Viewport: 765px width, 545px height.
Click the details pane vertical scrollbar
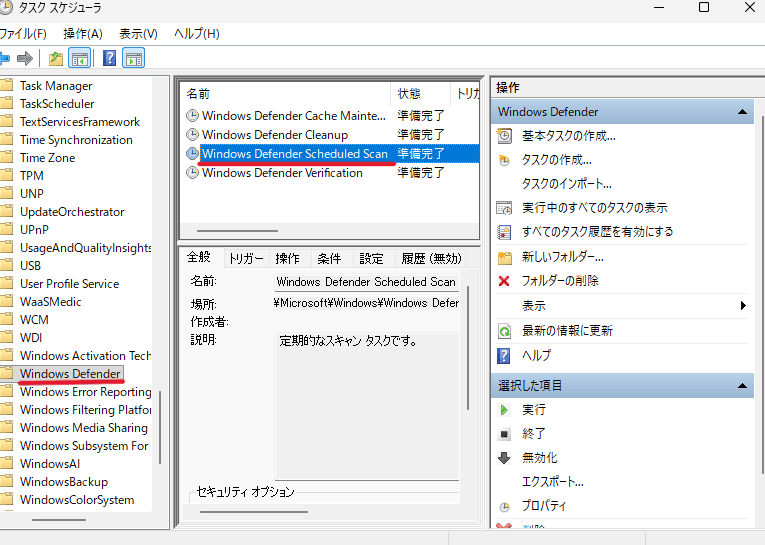pyautogui.click(x=467, y=347)
